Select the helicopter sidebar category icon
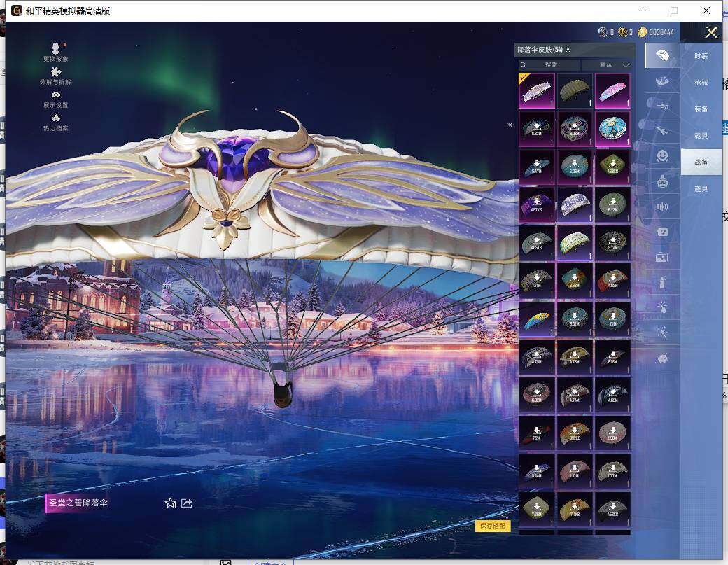The width and height of the screenshot is (728, 565). tap(662, 106)
